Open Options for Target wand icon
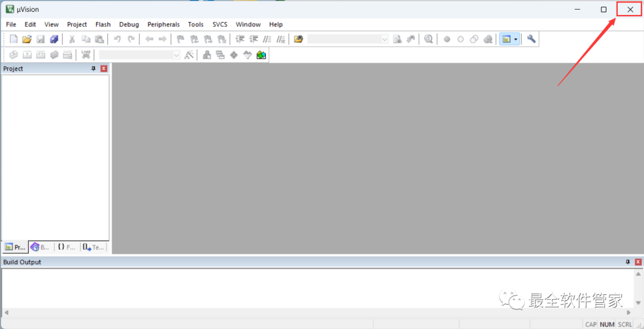Image resolution: width=644 pixels, height=329 pixels. (x=189, y=55)
